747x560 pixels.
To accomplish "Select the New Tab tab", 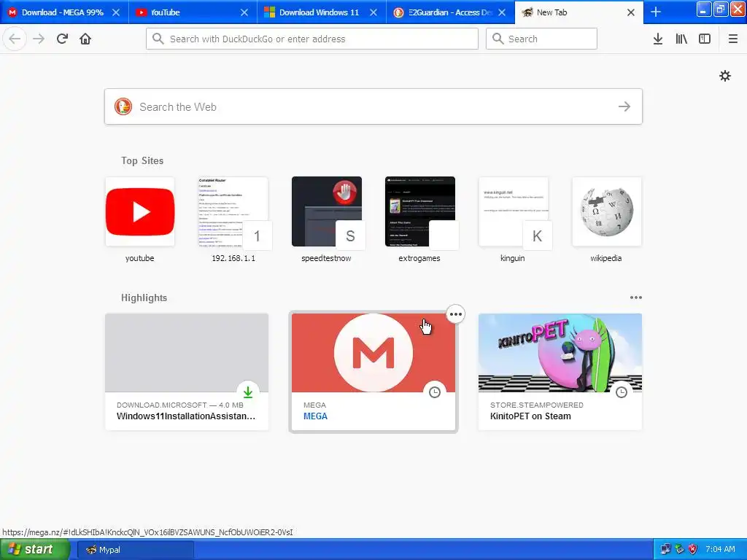I will click(578, 12).
